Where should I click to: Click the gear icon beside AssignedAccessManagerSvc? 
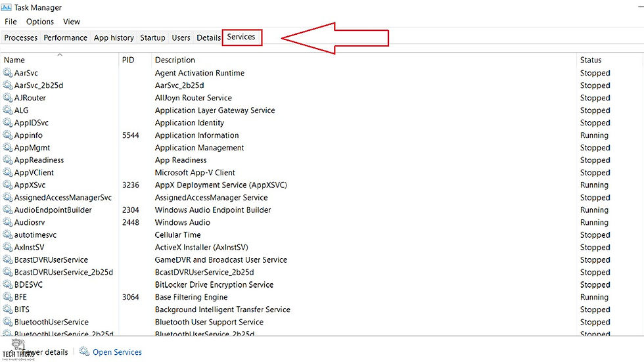pos(8,197)
